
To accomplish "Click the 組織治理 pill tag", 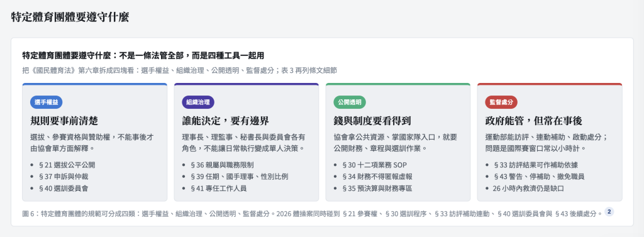I will [198, 102].
